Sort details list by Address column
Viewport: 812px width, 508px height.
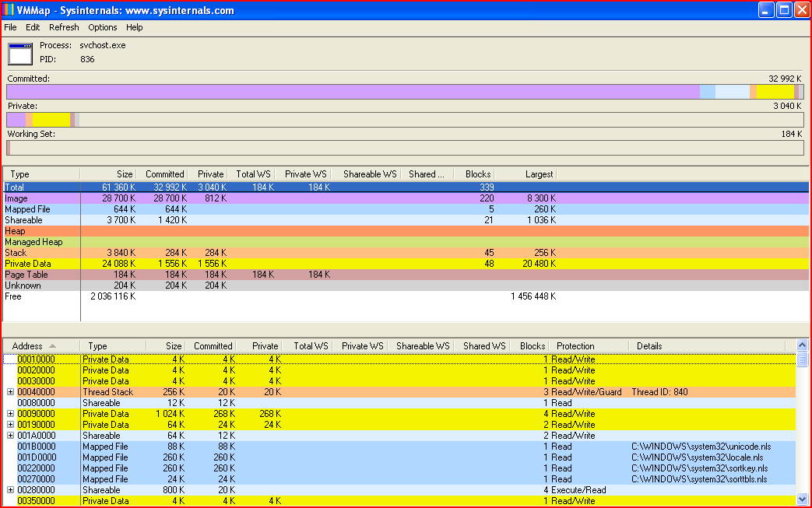coord(41,346)
